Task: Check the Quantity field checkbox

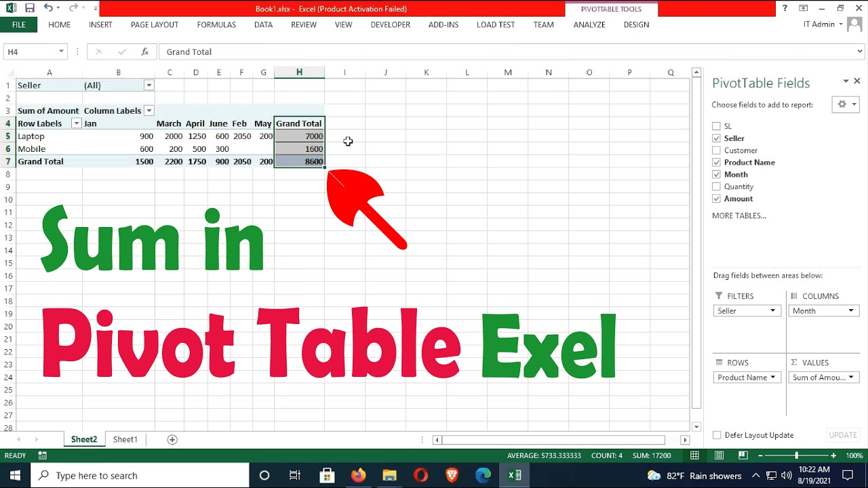Action: [x=716, y=186]
